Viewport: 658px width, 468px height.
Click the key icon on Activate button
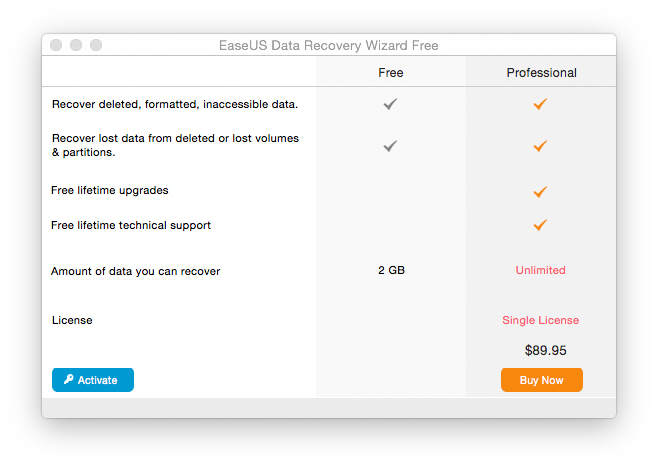[68, 379]
